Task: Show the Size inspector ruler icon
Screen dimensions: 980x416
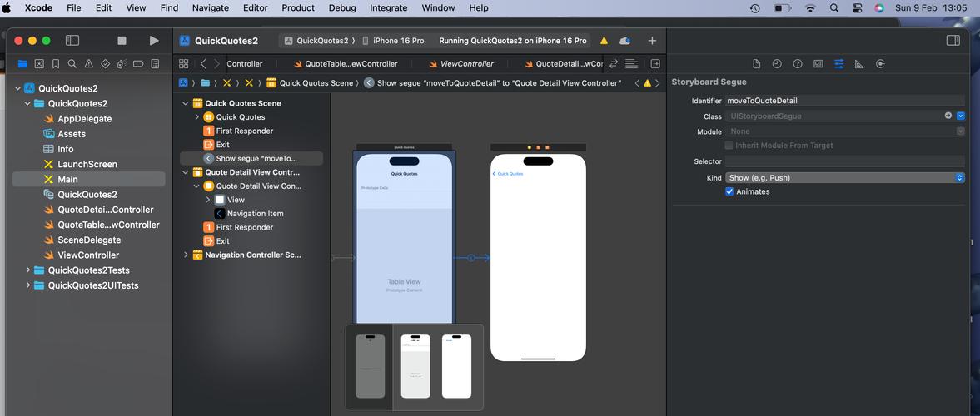Action: click(x=859, y=64)
